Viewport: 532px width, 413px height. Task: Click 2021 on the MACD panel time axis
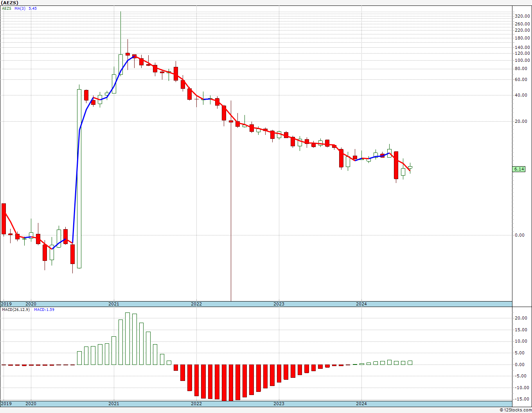pyautogui.click(x=113, y=404)
